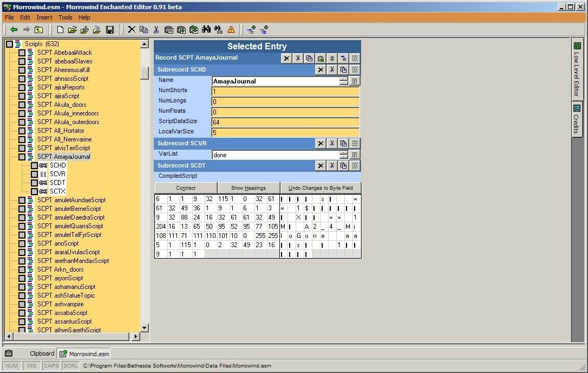Select the SCVR subrecord node in the tree

coord(58,174)
